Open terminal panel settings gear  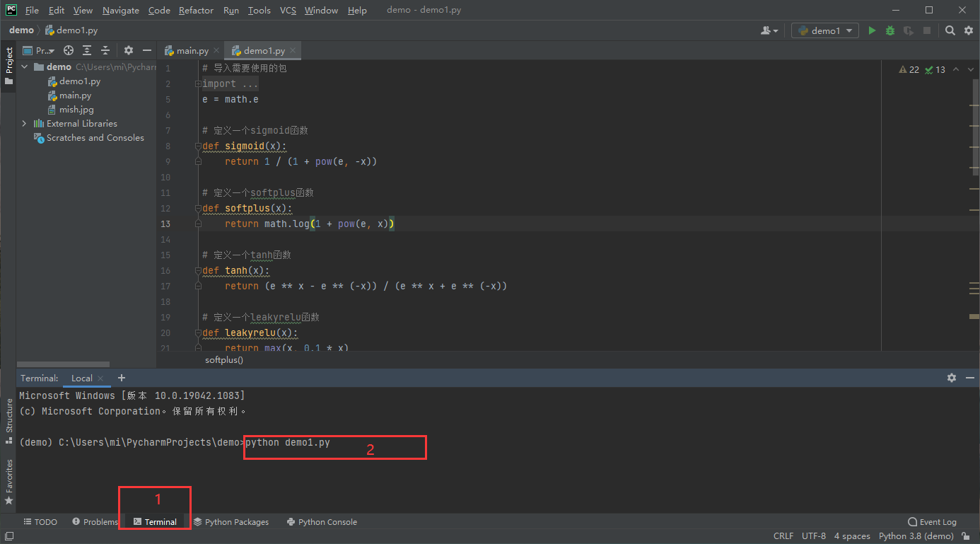(x=951, y=378)
